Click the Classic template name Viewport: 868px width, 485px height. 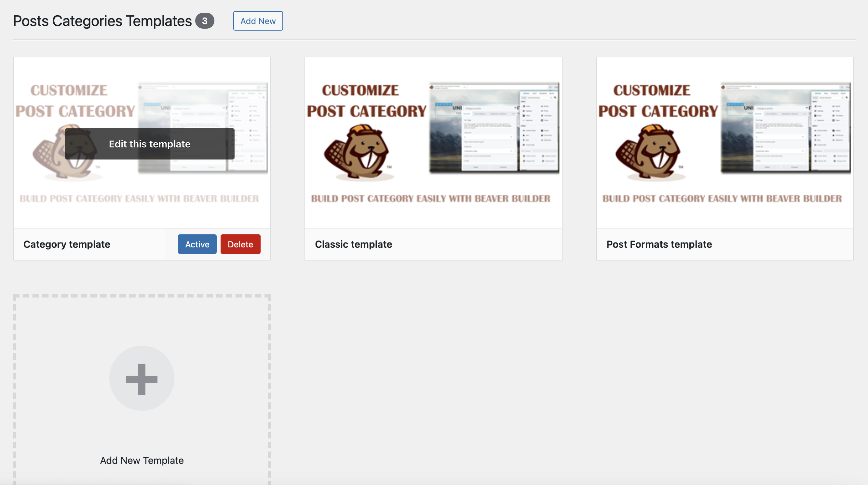353,244
